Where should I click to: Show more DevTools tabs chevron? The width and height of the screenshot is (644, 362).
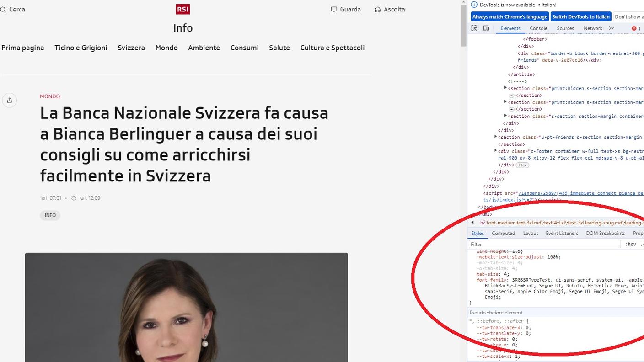612,28
